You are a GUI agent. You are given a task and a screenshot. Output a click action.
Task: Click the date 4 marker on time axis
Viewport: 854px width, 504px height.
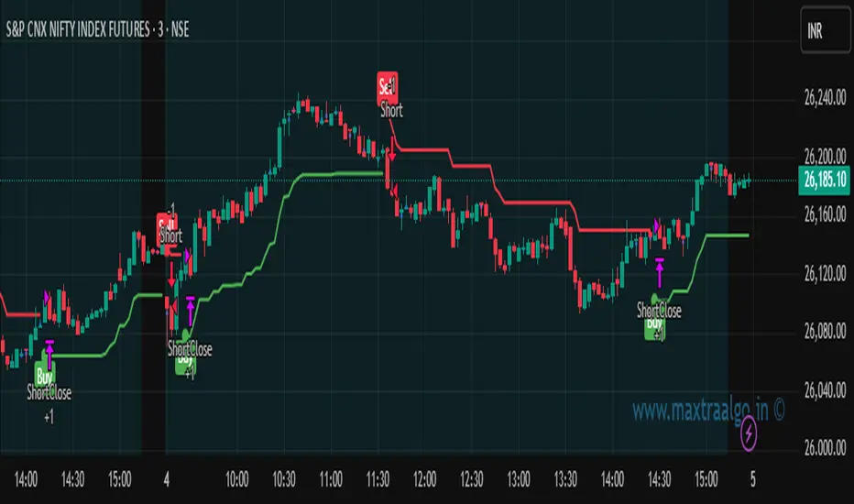pyautogui.click(x=167, y=479)
